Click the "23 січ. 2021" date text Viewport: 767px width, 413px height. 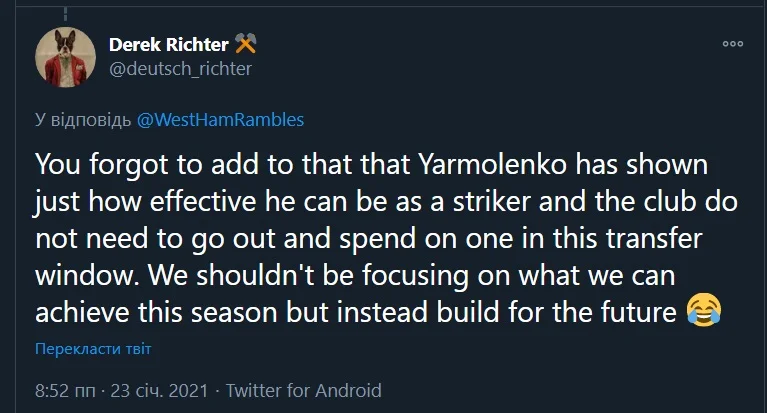(x=160, y=390)
